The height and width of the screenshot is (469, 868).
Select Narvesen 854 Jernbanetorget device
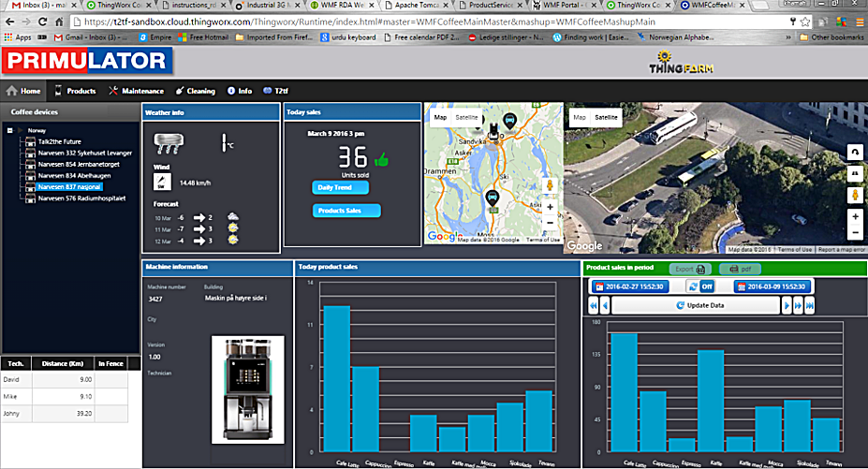click(x=79, y=165)
